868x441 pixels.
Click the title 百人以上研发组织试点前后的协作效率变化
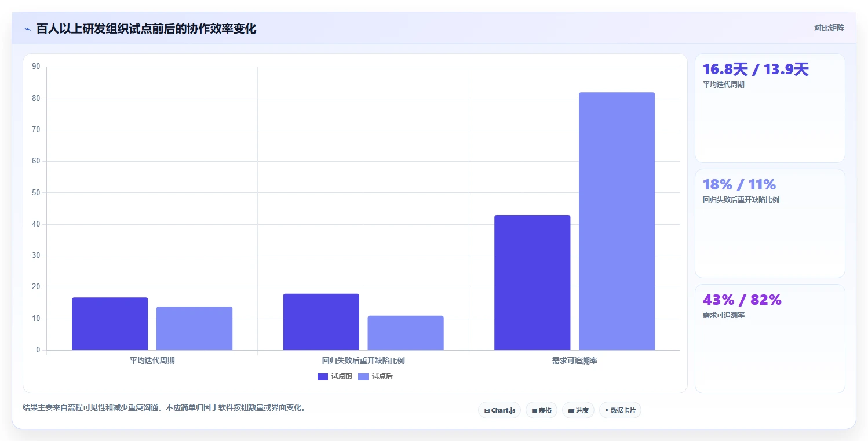tap(146, 28)
